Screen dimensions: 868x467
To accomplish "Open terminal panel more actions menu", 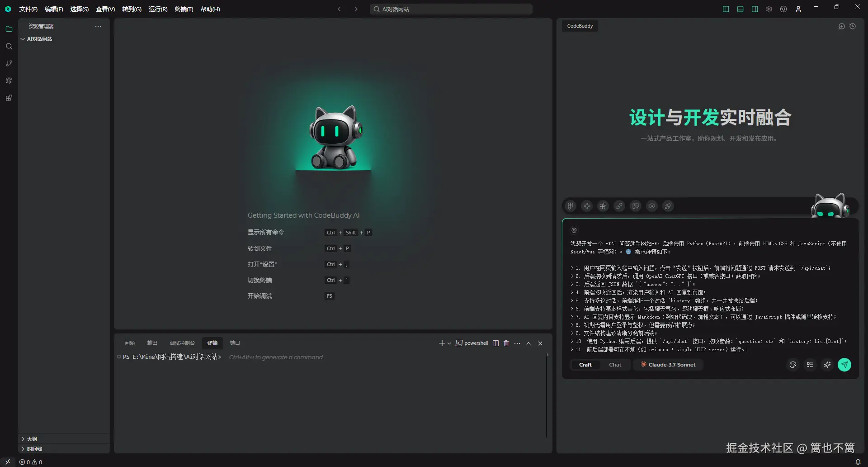I will (x=517, y=343).
